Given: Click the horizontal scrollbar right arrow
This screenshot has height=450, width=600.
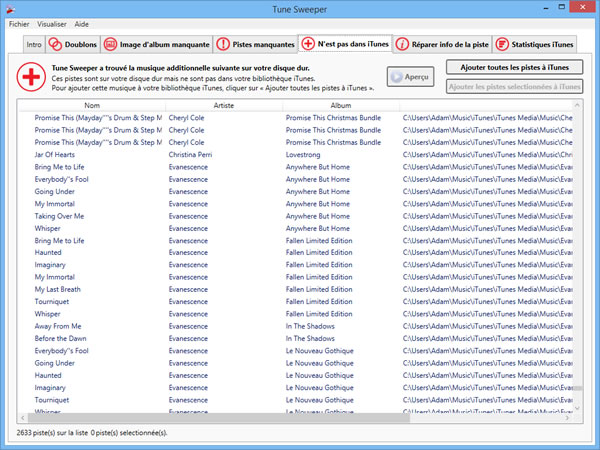Looking at the screenshot, I should click(567, 418).
